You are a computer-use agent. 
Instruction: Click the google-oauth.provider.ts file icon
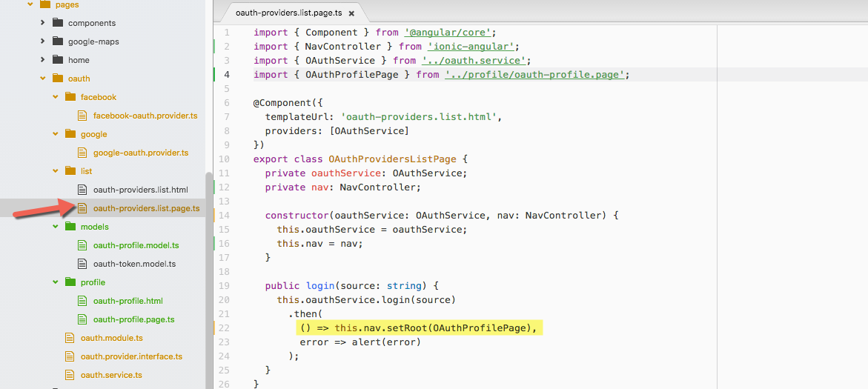[x=82, y=153]
